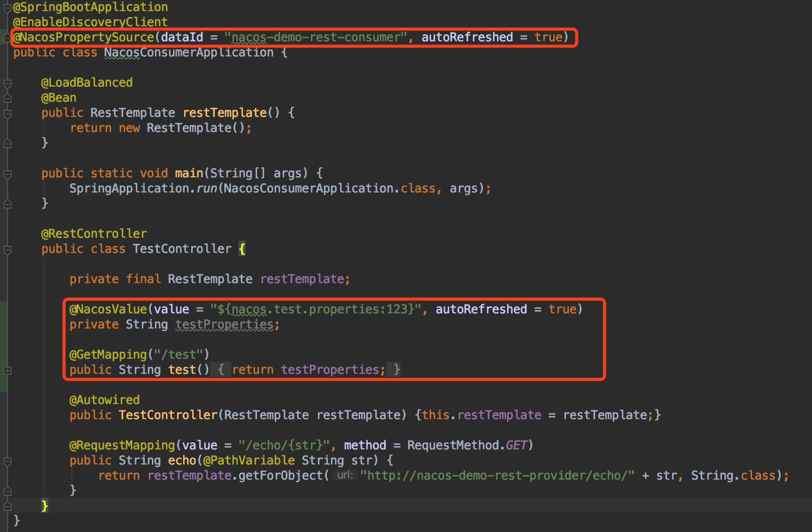This screenshot has width=812, height=532.
Task: Place cursor on highlighted yellow closing brace
Action: click(44, 506)
